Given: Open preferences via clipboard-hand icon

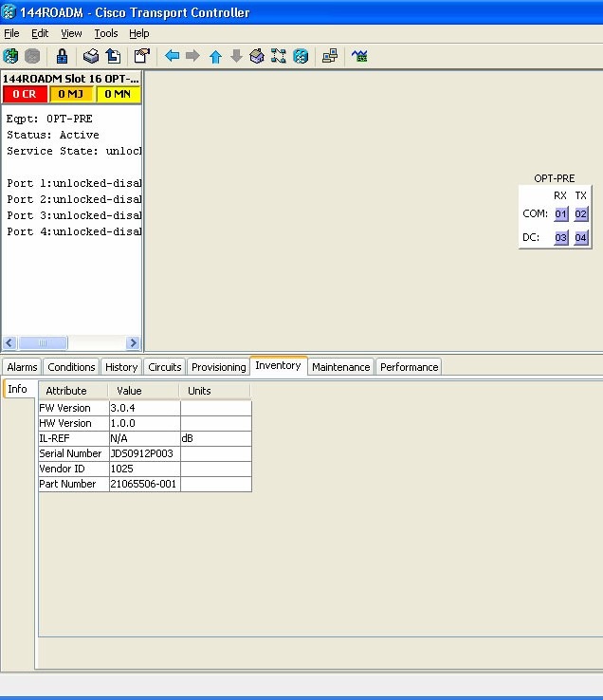Looking at the screenshot, I should [x=142, y=56].
